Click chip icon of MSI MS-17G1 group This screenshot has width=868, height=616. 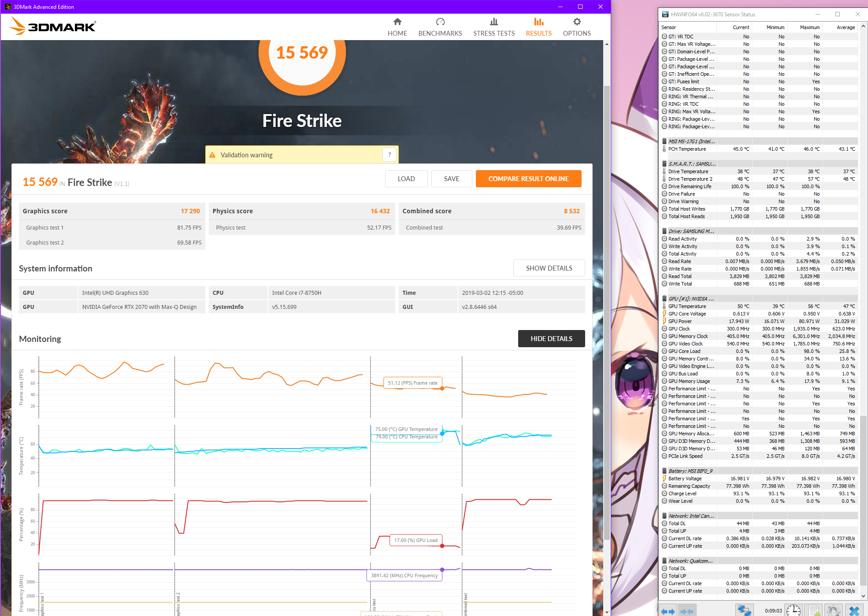pyautogui.click(x=664, y=141)
